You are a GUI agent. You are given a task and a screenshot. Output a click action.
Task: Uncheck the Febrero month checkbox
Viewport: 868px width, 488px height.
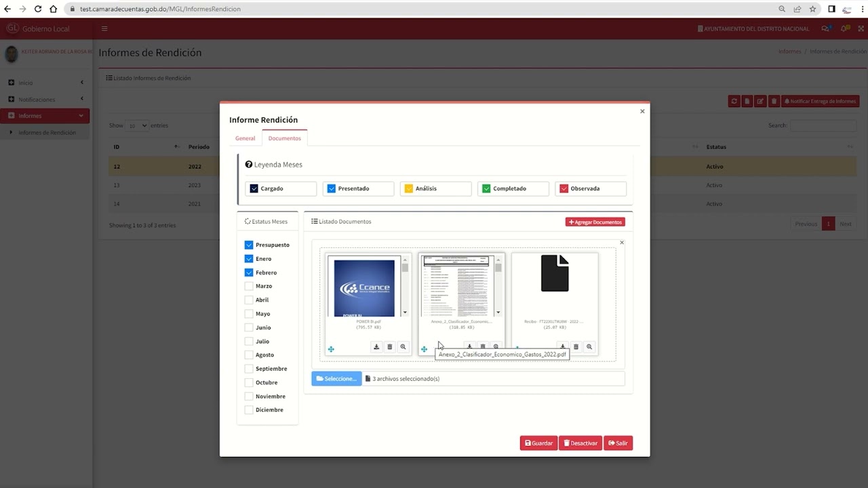(x=249, y=272)
